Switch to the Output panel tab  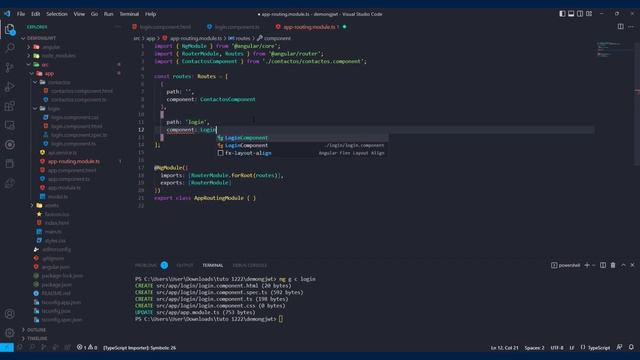click(x=185, y=265)
